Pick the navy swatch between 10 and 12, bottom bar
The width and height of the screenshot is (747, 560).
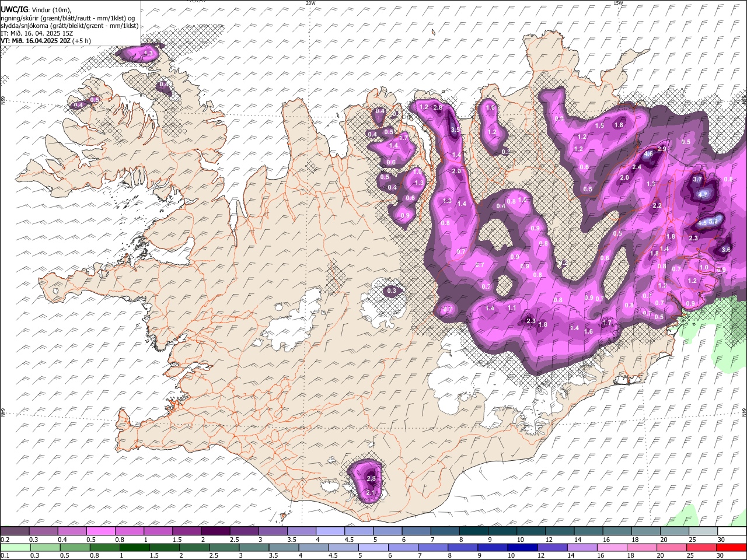tap(522, 547)
